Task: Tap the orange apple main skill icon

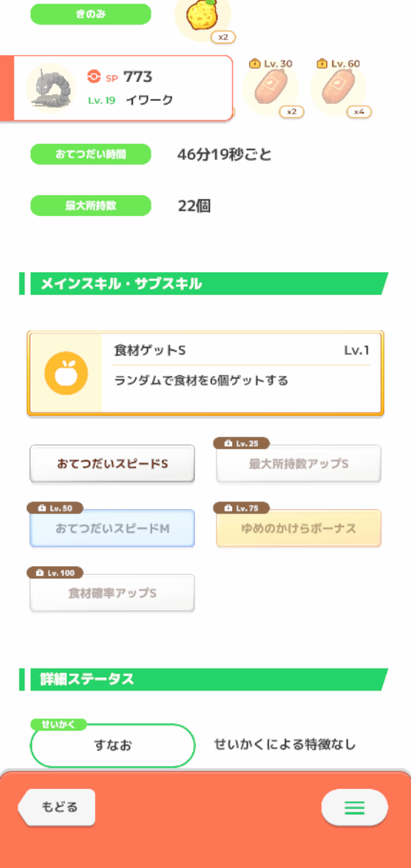Action: click(x=66, y=373)
